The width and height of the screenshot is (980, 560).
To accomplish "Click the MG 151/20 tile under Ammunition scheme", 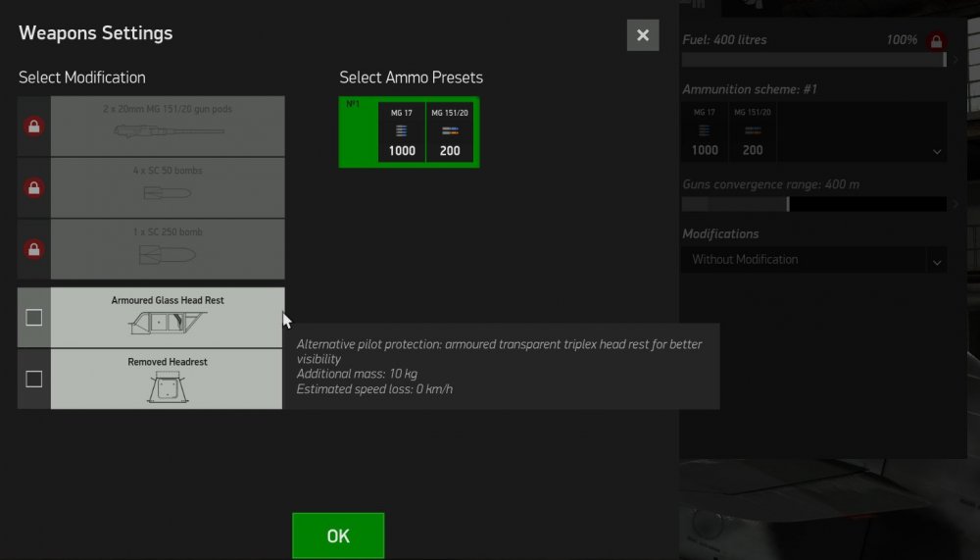I will (753, 131).
